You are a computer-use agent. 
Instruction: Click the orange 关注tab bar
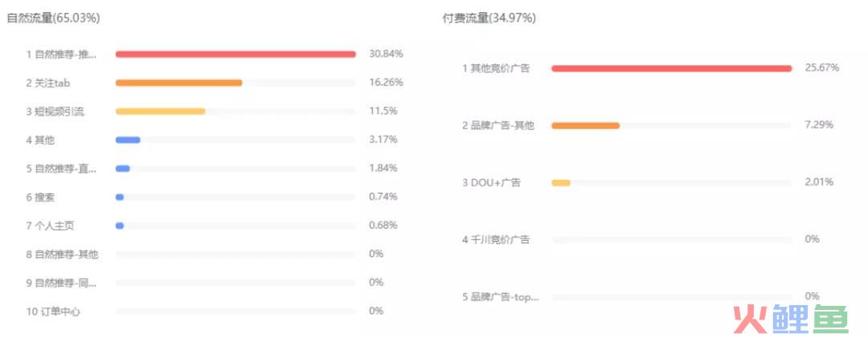coord(178,83)
